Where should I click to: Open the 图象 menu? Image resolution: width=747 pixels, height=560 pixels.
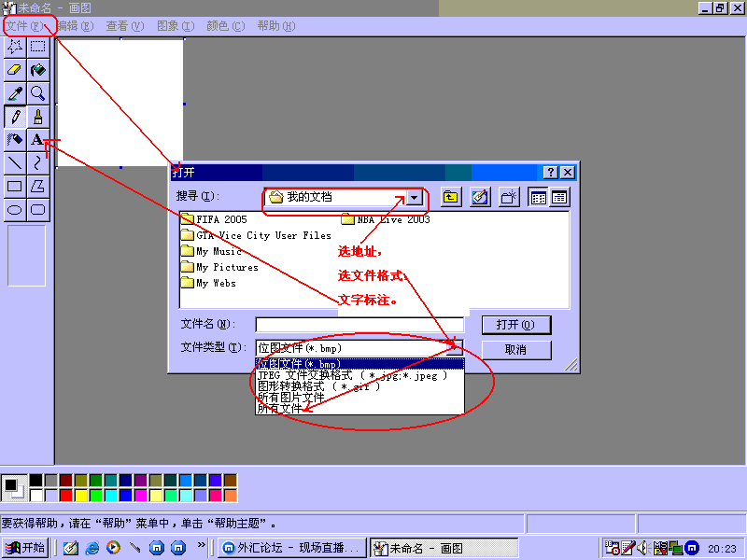pyautogui.click(x=174, y=26)
